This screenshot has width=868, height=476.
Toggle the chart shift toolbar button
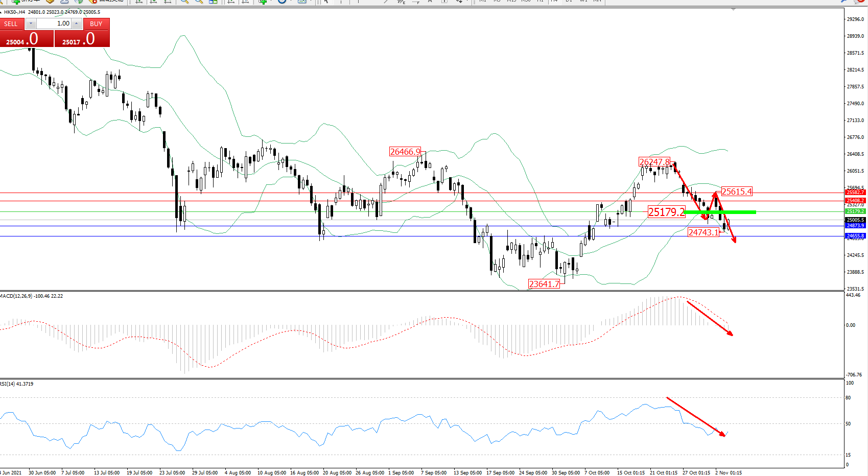[x=246, y=2]
